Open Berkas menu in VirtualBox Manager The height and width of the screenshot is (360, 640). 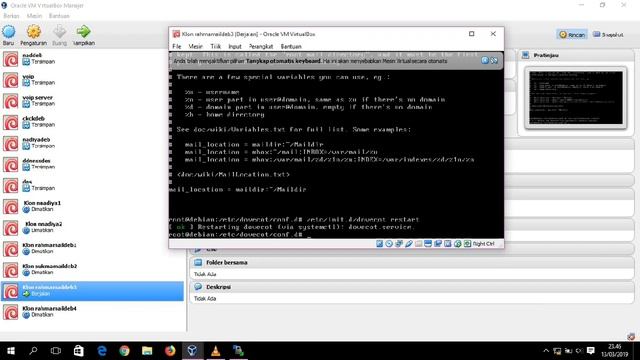tap(11, 16)
